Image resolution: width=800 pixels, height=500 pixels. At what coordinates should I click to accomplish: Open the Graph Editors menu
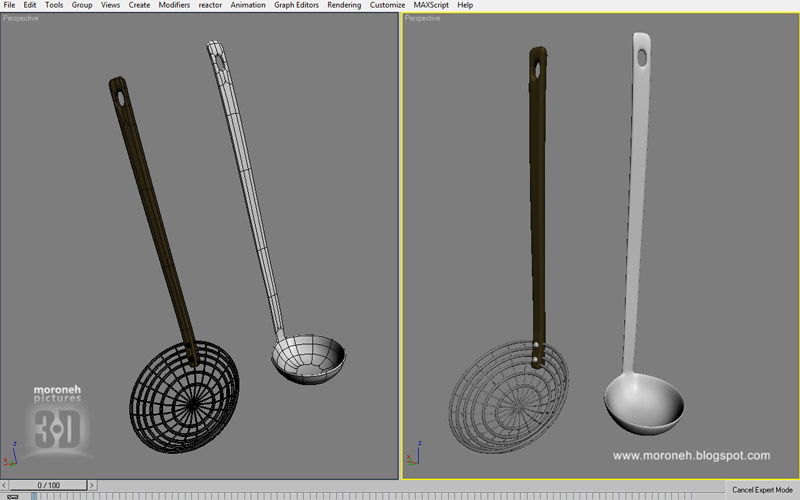[296, 5]
